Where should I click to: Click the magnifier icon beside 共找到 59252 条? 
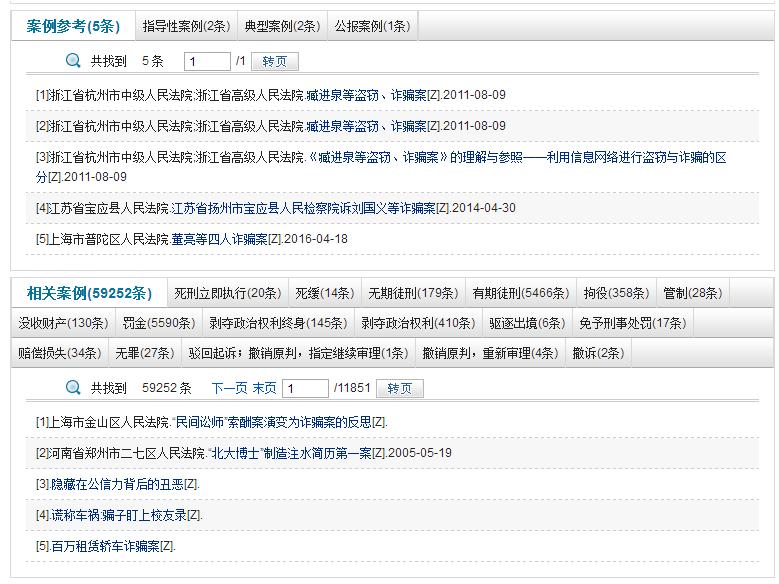pyautogui.click(x=73, y=388)
